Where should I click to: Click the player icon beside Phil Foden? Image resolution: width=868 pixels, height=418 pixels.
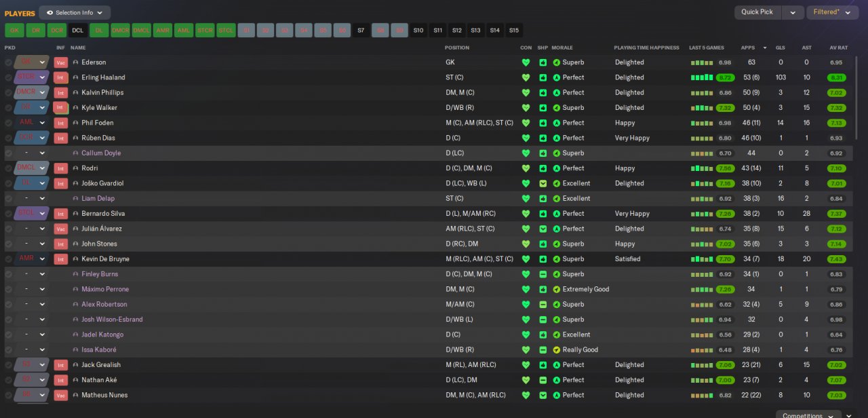coord(75,123)
